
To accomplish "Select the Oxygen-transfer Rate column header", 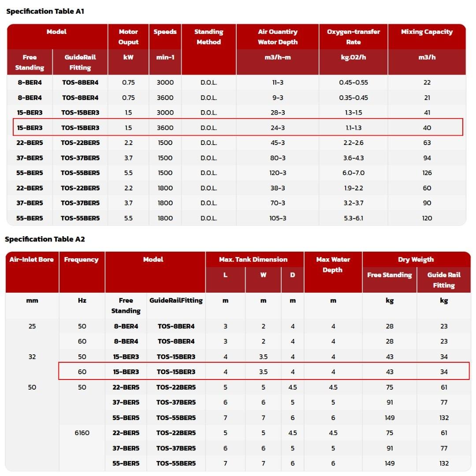I will (353, 37).
